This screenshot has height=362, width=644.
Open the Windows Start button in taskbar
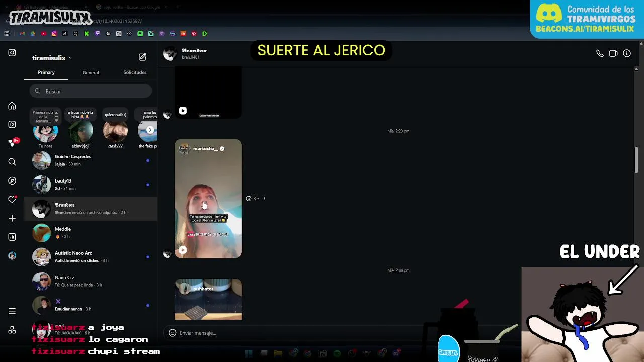coord(248,353)
